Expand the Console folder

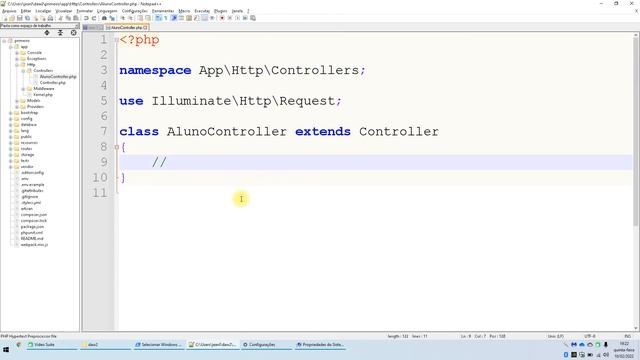click(17, 53)
